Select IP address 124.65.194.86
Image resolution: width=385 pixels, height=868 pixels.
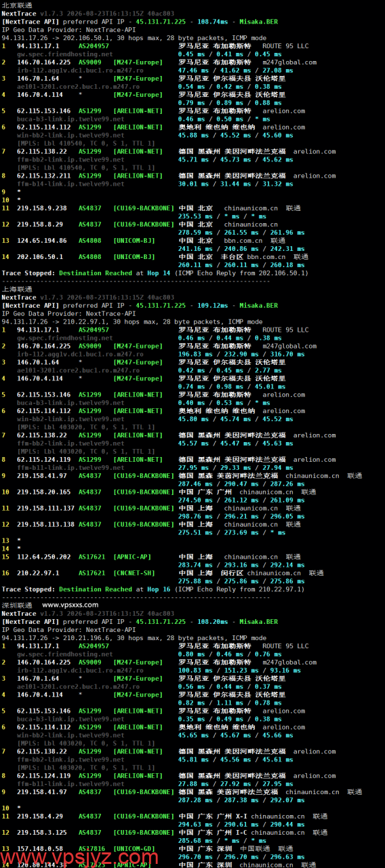(41, 241)
